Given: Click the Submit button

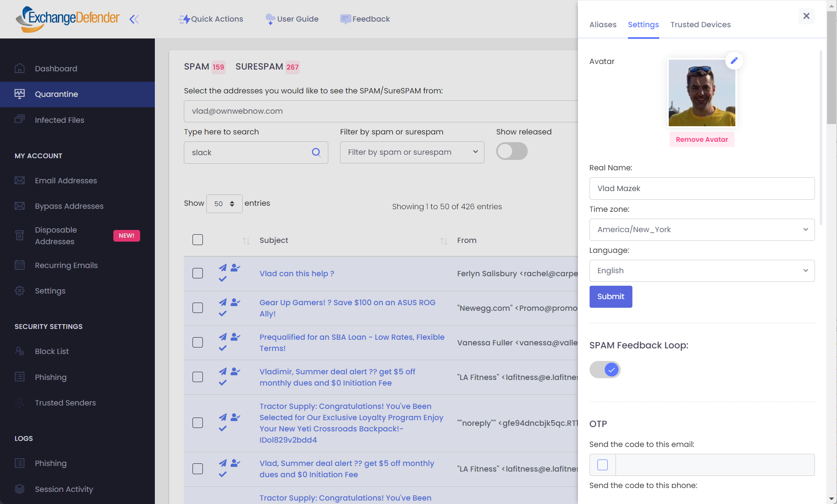Looking at the screenshot, I should (x=610, y=297).
